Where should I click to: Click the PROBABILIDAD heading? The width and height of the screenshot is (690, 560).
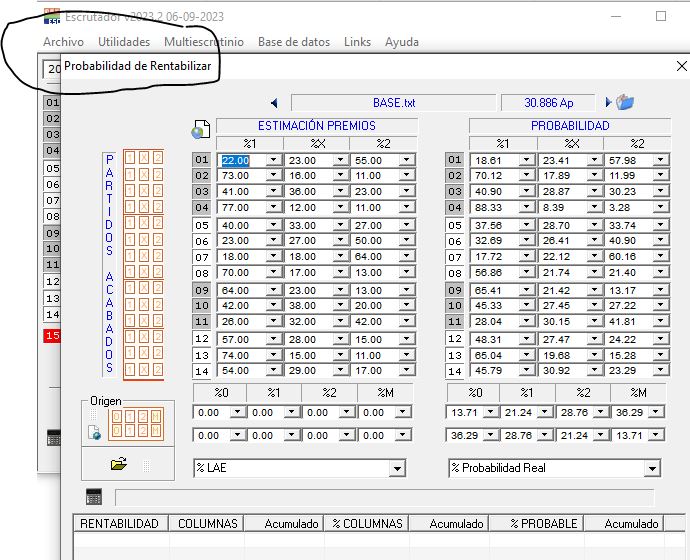pyautogui.click(x=570, y=126)
